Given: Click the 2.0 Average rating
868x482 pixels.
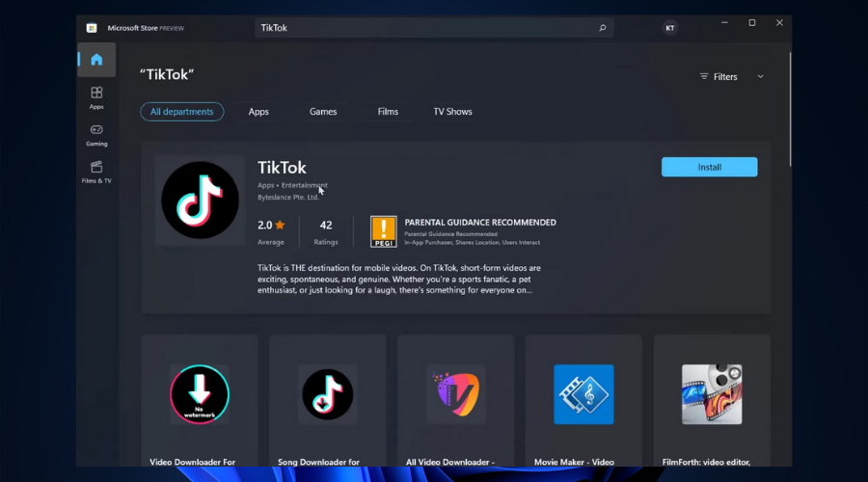Looking at the screenshot, I should pyautogui.click(x=271, y=232).
